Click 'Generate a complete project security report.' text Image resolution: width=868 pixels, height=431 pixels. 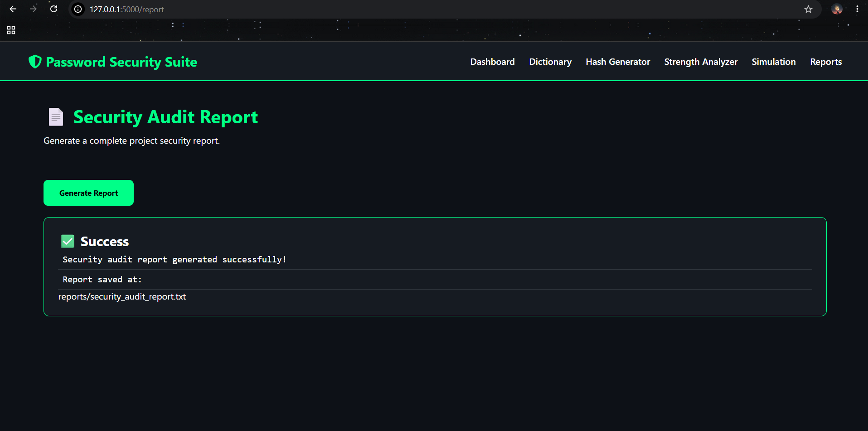(131, 140)
